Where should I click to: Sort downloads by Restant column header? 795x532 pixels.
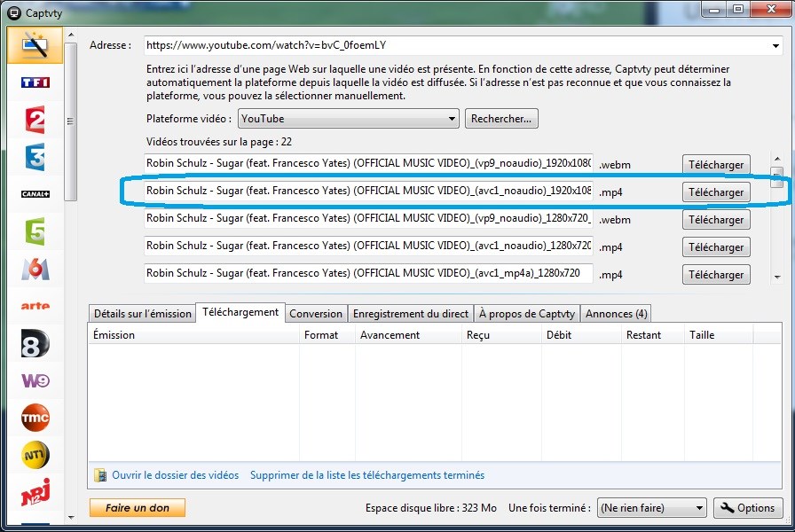click(x=652, y=335)
